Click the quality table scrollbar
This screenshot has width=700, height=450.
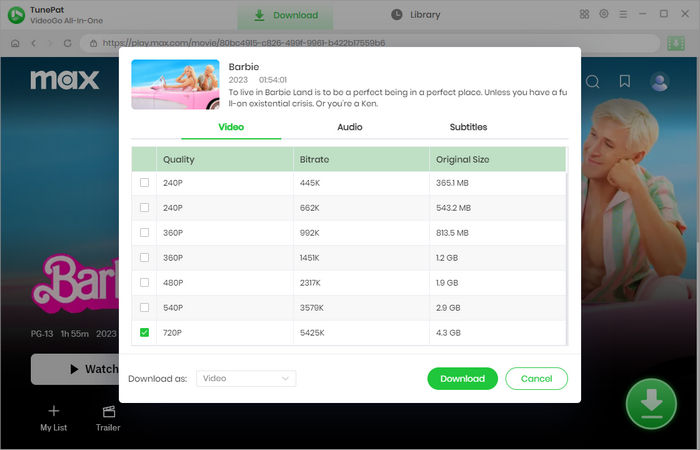point(567,259)
